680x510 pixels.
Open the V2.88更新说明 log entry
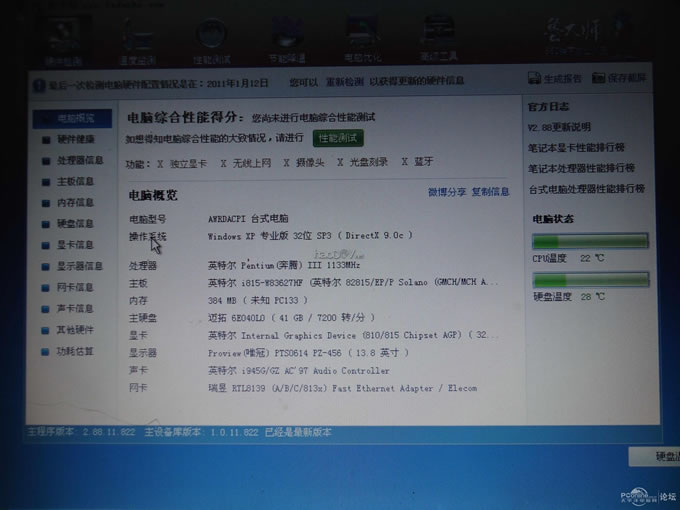[x=559, y=127]
